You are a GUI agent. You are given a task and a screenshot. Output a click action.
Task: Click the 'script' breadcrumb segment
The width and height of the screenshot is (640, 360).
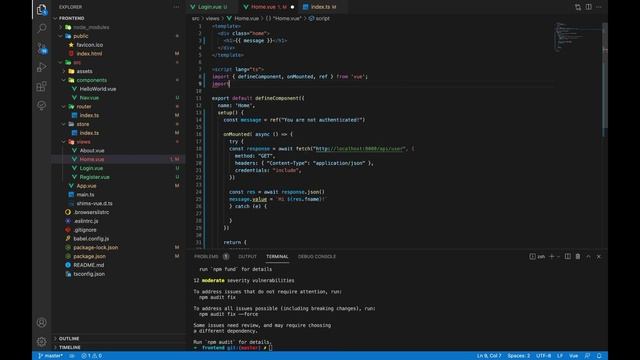click(322, 18)
